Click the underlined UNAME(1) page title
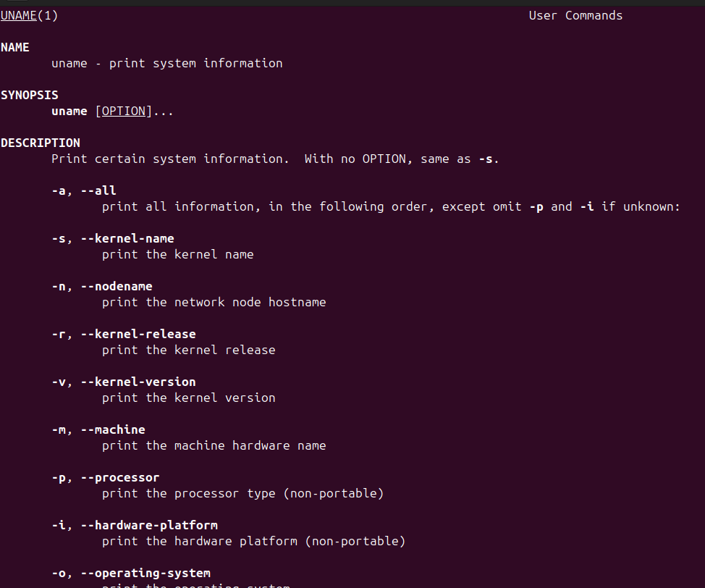Viewport: 705px width, 588px height. (29, 15)
